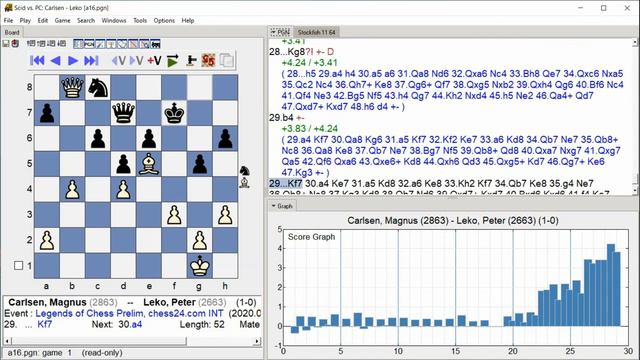This screenshot has width=640, height=360.
Task: Open the Search menu
Action: [86, 20]
